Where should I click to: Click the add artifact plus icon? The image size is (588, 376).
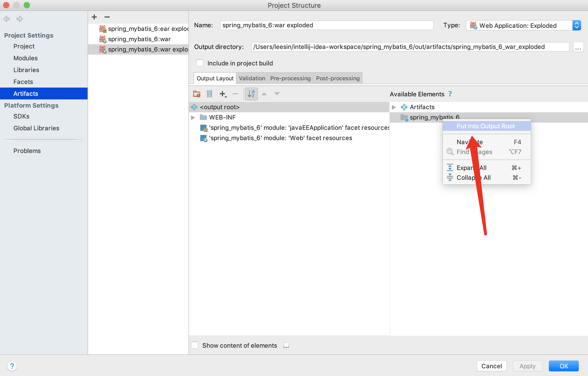click(x=94, y=17)
